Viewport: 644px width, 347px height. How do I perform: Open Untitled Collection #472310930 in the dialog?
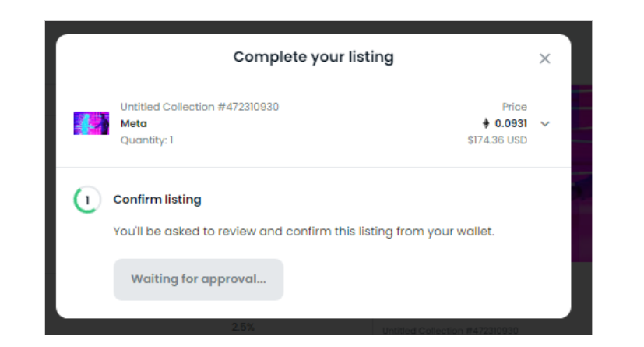[199, 107]
